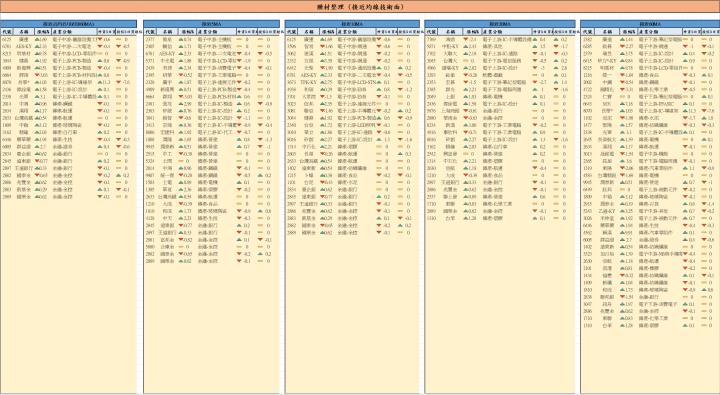Select code 4966 in the 接近20MA table
720x395 pixels.
click(x=431, y=68)
